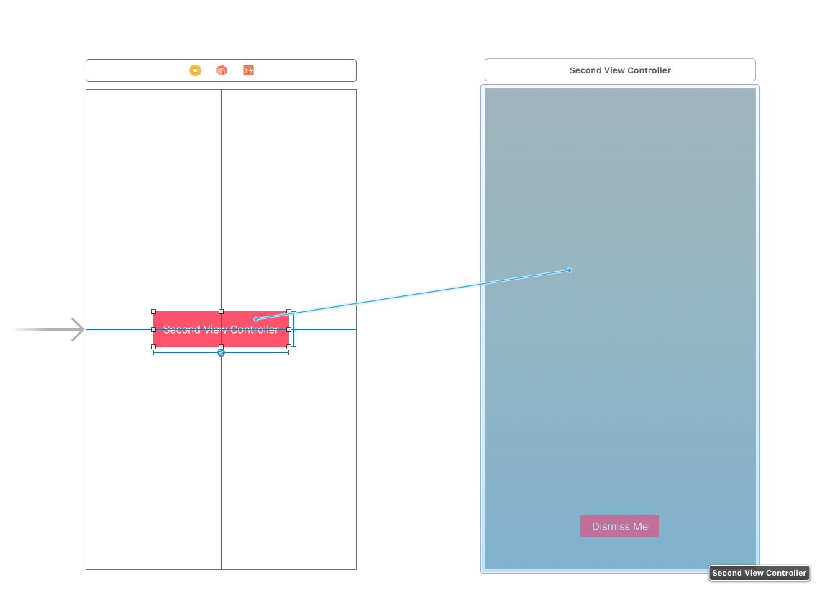This screenshot has height=616, width=840.
Task: Select the height constraint bracket right of red button
Action: coord(294,338)
